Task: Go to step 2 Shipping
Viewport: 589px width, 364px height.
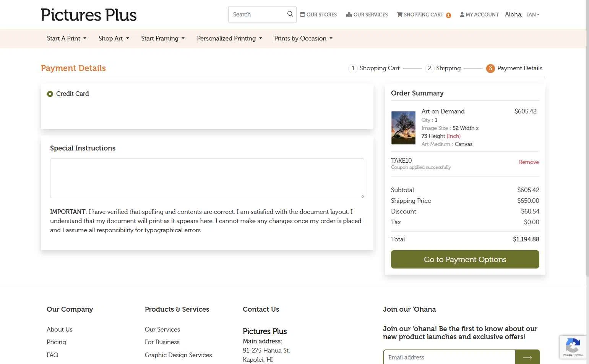Action: pos(443,68)
